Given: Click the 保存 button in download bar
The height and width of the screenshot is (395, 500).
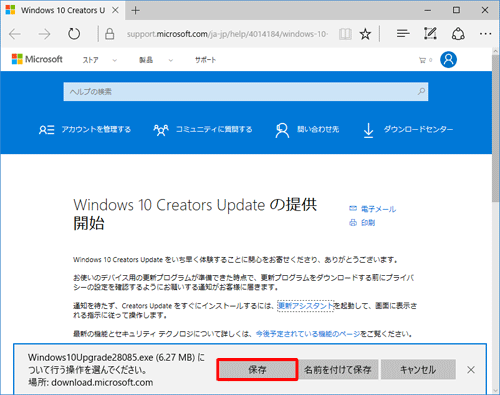Looking at the screenshot, I should pos(257,369).
